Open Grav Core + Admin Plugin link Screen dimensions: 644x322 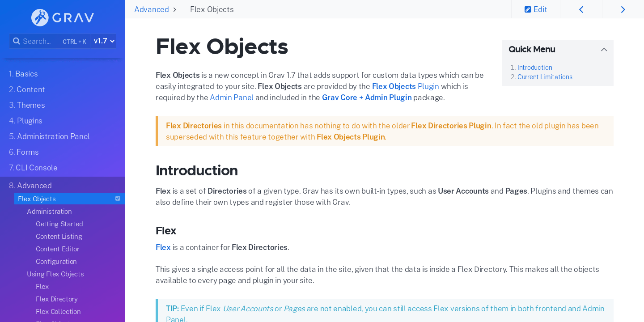367,97
